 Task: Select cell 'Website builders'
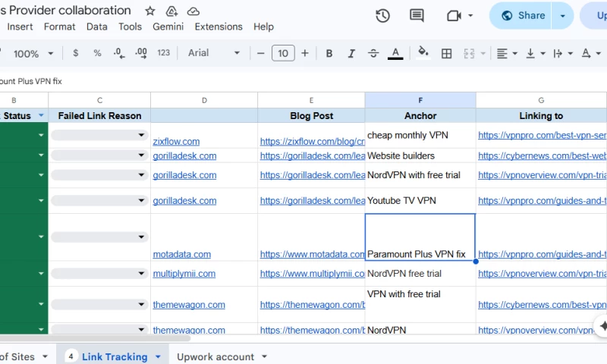click(420, 155)
